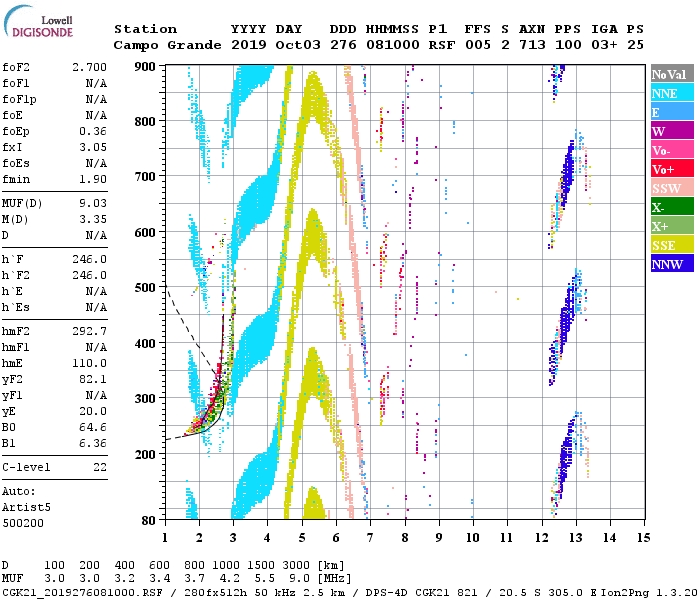Click the 900 km height axis label

click(x=145, y=67)
